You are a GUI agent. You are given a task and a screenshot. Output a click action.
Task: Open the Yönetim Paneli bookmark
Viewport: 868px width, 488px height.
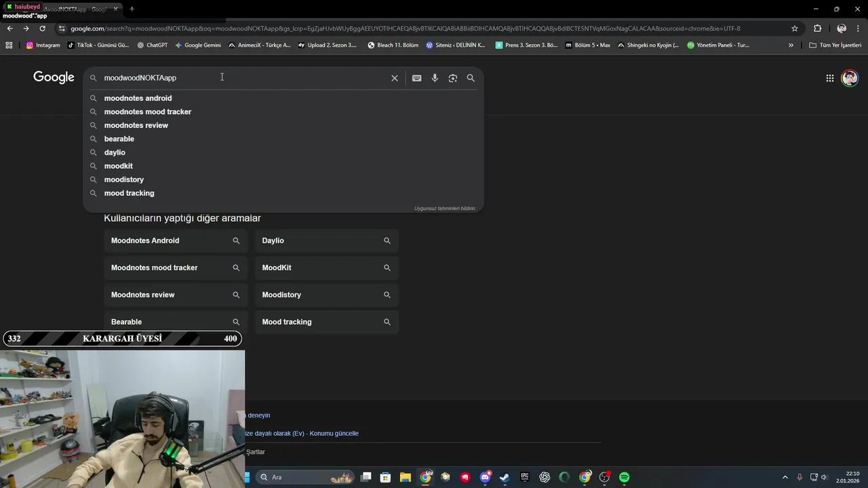pyautogui.click(x=718, y=45)
